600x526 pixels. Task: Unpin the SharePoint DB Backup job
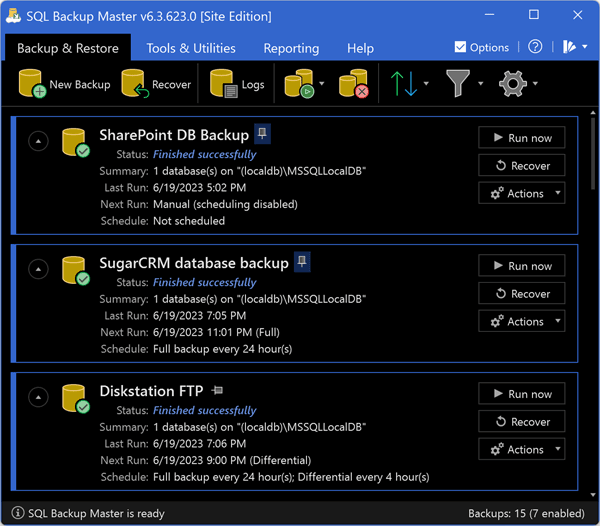(x=262, y=134)
